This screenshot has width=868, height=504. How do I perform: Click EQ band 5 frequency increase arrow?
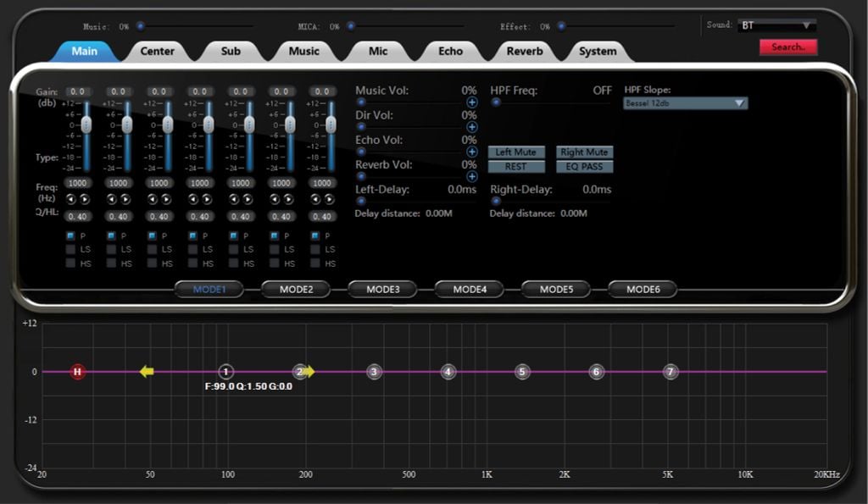[248, 199]
